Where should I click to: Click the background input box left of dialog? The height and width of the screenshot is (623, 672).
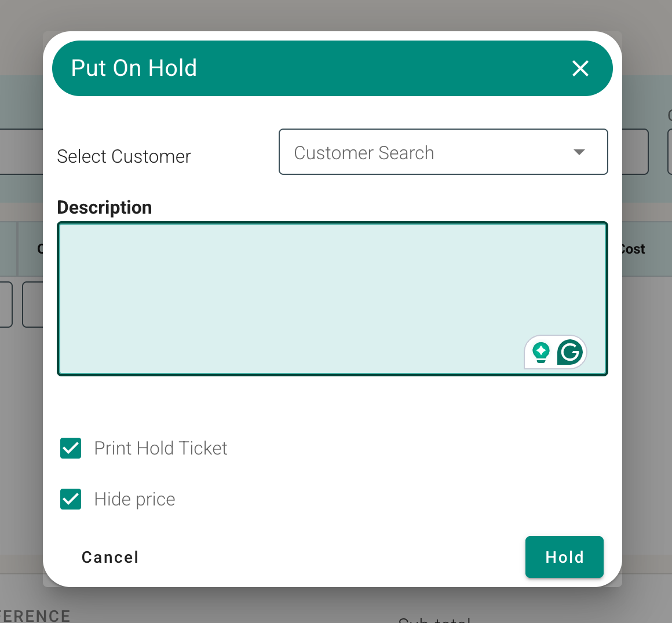(x=21, y=152)
